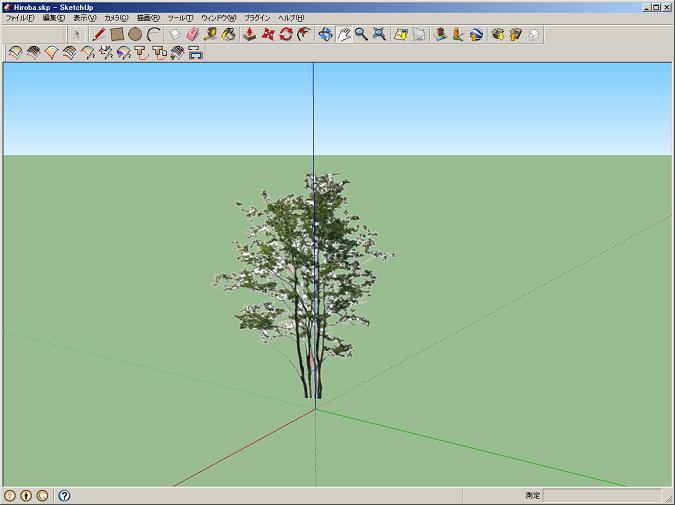Activate the Push/Pull tool
675x505 pixels.
250,34
